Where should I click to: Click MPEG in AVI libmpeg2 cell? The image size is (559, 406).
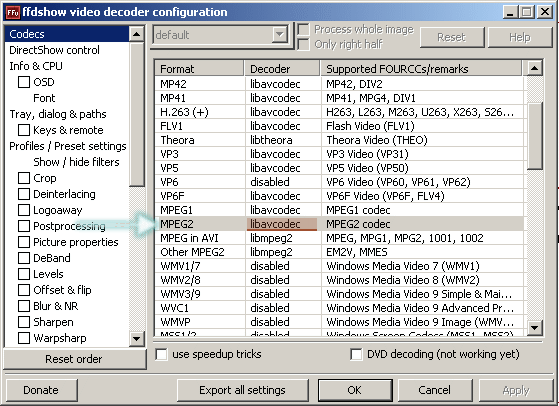click(282, 238)
